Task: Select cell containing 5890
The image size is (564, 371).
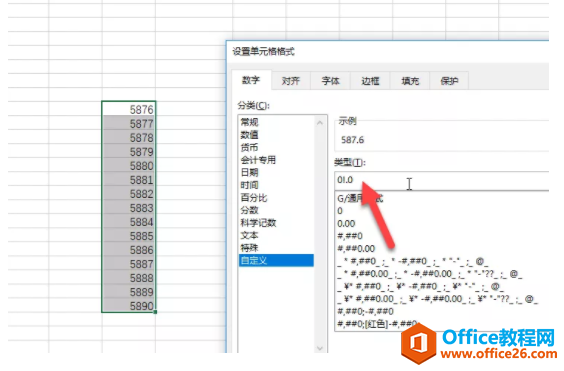Action: click(129, 306)
